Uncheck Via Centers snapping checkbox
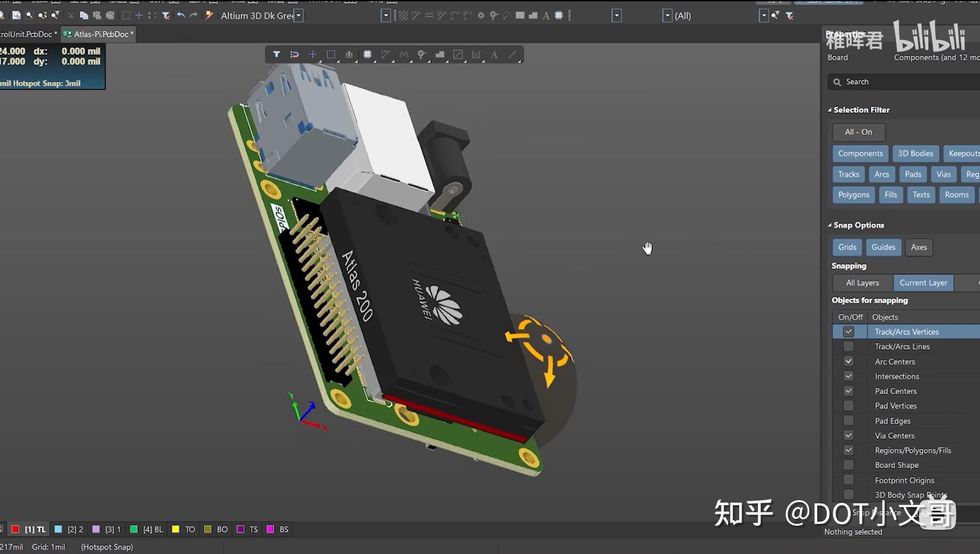Screen dimensions: 980x554 [848, 435]
